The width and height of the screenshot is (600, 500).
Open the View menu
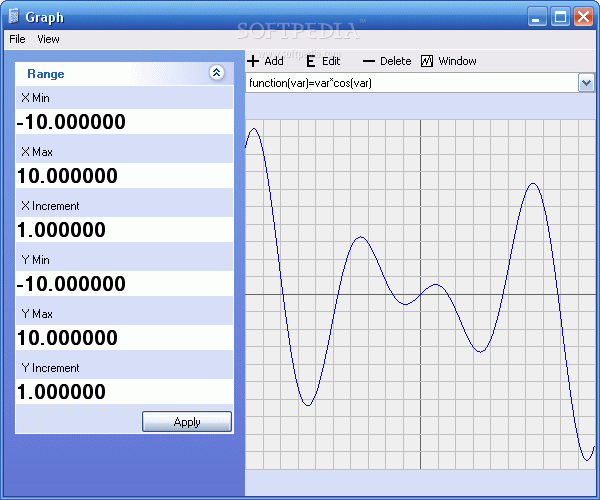[x=48, y=39]
